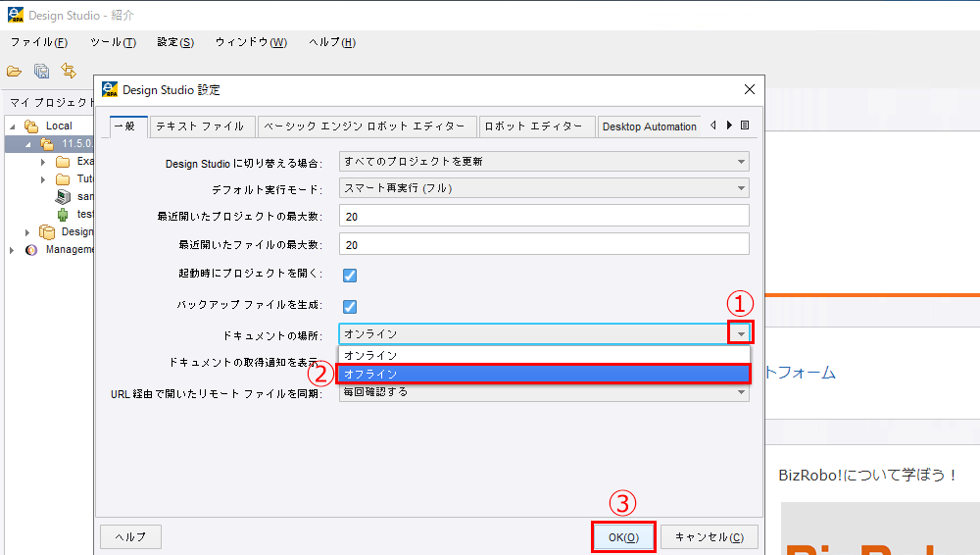Expand the Design… node in tree

click(x=27, y=232)
